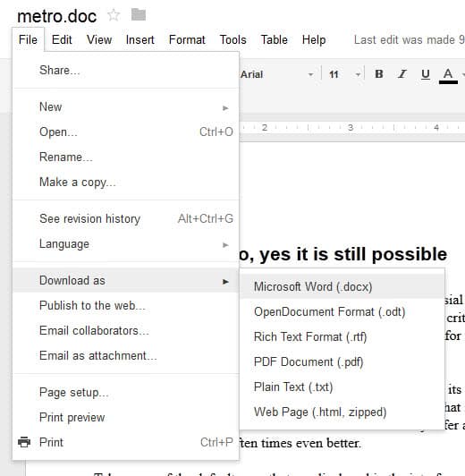Screen dimensions: 465x476
Task: Open the Table menu
Action: click(275, 39)
